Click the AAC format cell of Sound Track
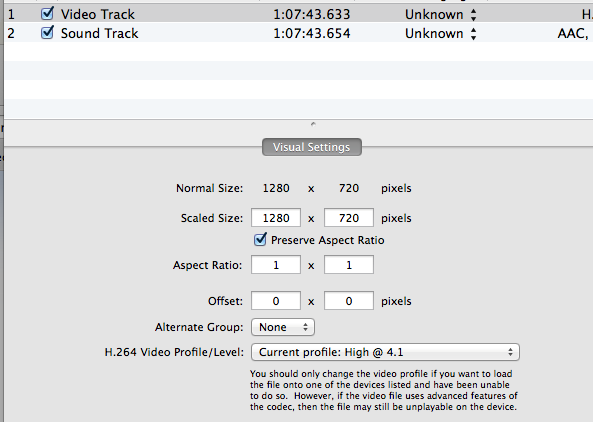 click(x=573, y=34)
